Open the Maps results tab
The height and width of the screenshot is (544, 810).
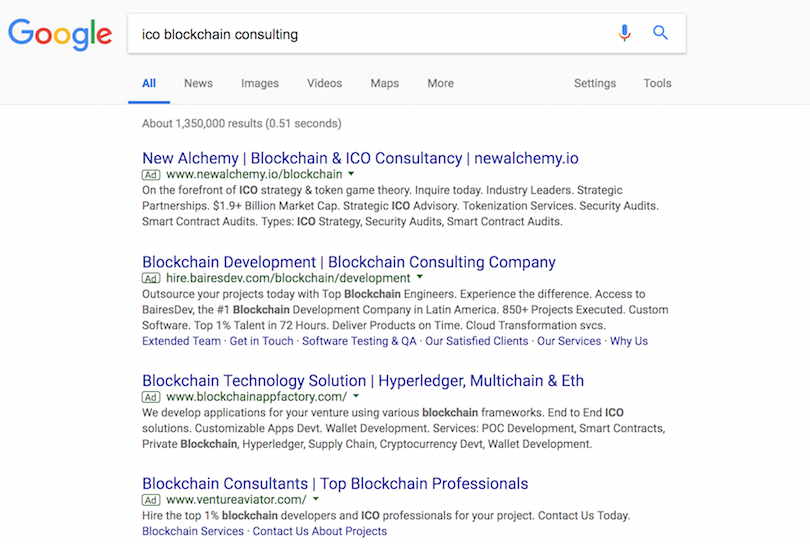coord(385,83)
